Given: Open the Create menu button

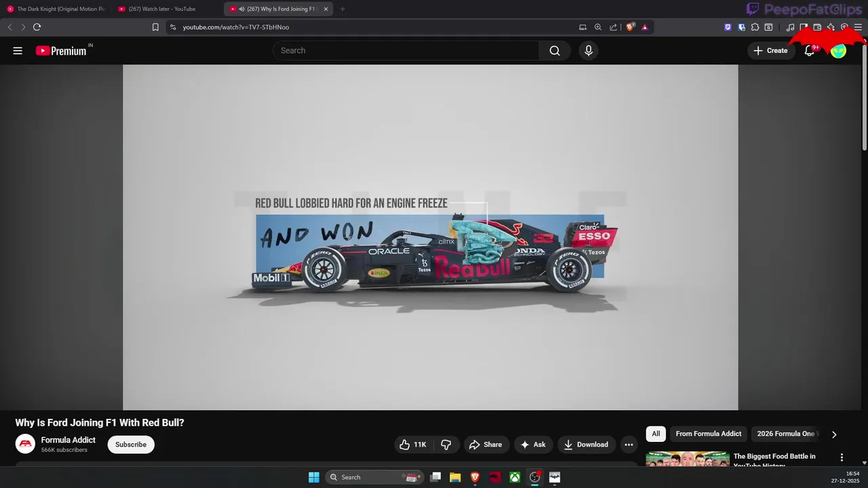Looking at the screenshot, I should (771, 51).
